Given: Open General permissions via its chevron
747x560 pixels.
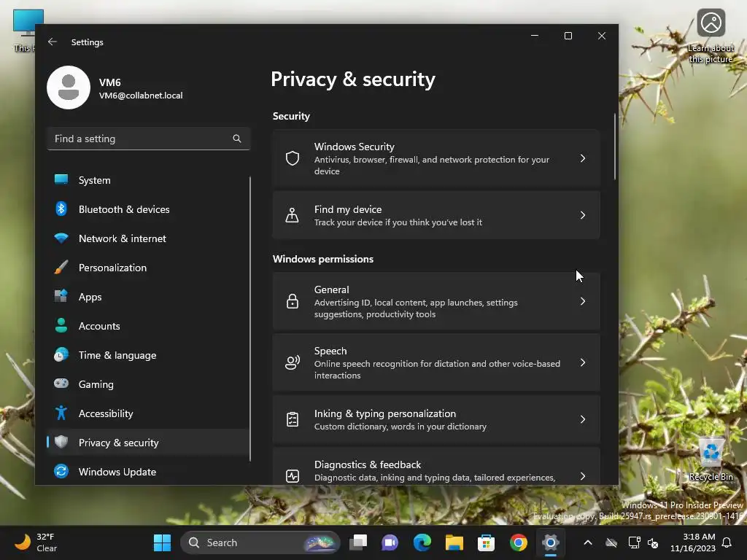Looking at the screenshot, I should click(x=583, y=301).
